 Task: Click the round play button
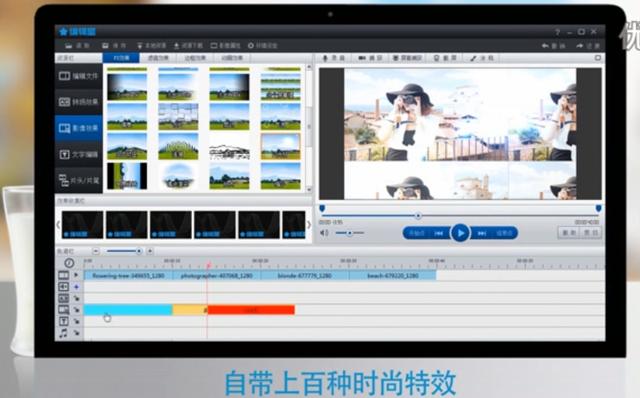460,233
